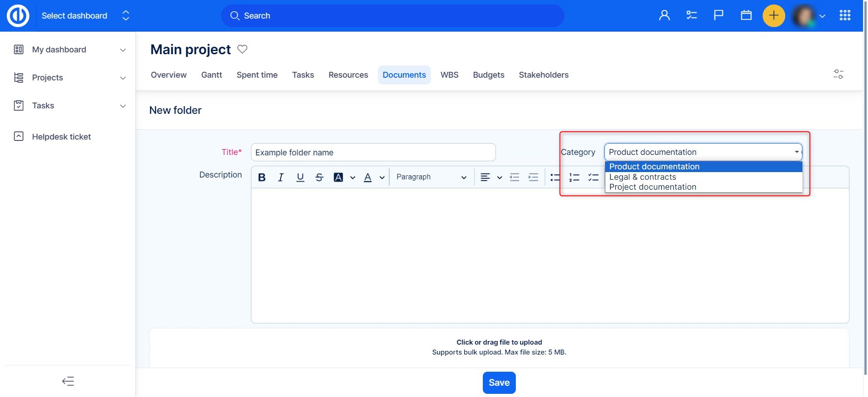Open Helpdesk ticket from sidebar

point(61,137)
